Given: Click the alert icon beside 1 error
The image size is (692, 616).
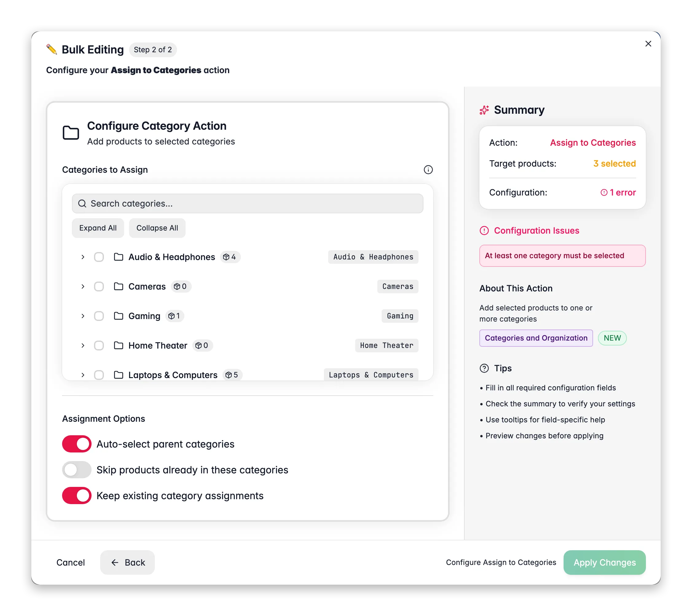Looking at the screenshot, I should click(x=604, y=193).
